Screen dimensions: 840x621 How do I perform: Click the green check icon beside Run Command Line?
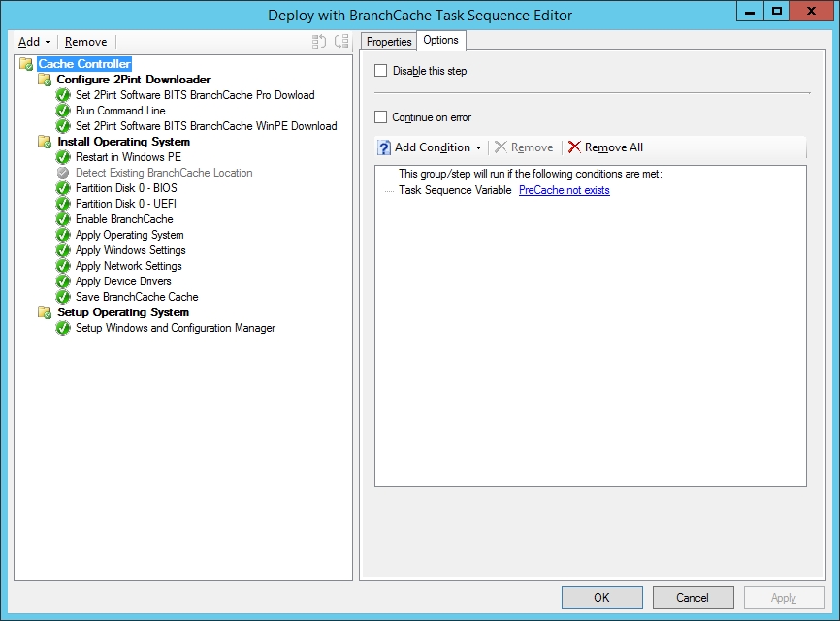pos(63,111)
